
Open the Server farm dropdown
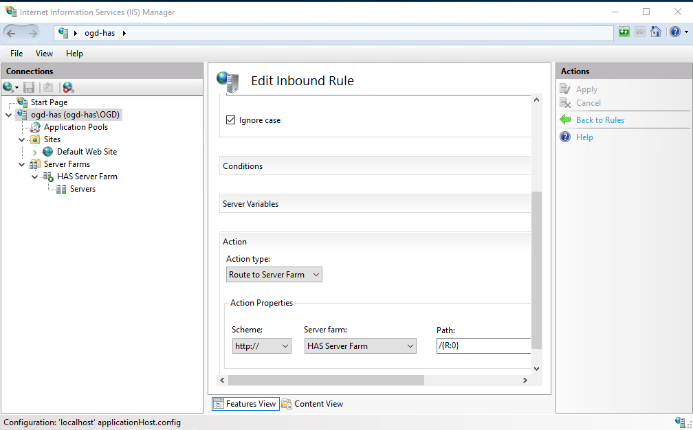[x=360, y=346]
